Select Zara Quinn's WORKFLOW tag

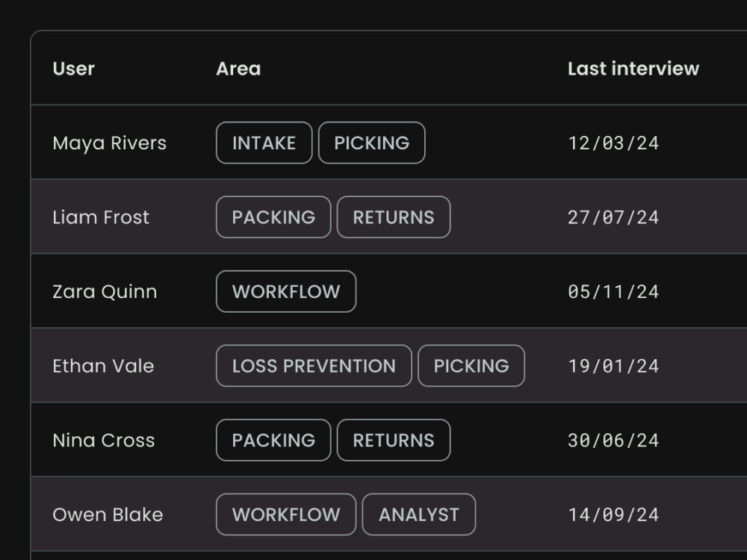click(x=286, y=291)
